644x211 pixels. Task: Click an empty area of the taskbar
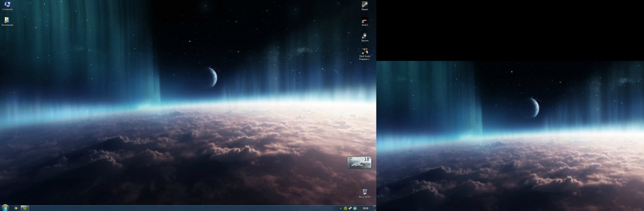point(179,208)
